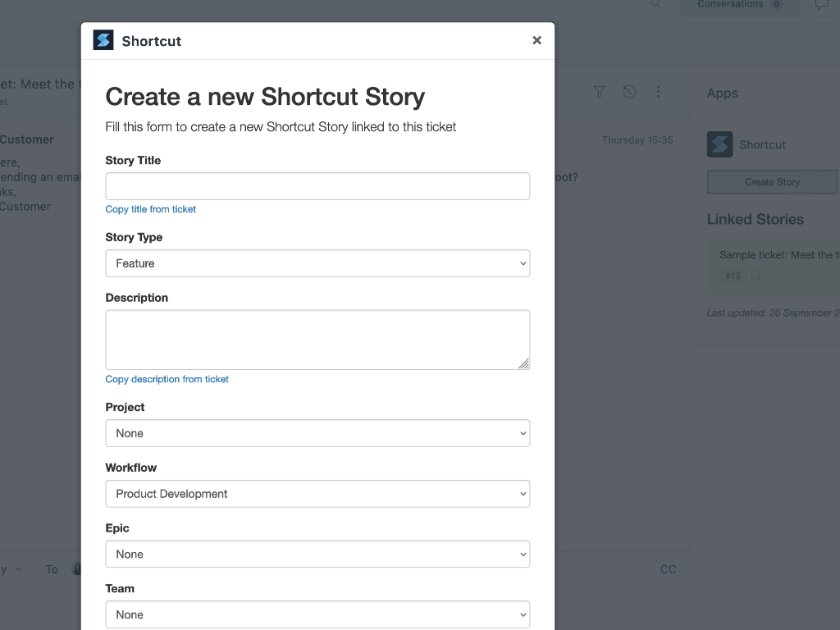Expand the Project dropdown
The image size is (840, 630).
pyautogui.click(x=317, y=433)
